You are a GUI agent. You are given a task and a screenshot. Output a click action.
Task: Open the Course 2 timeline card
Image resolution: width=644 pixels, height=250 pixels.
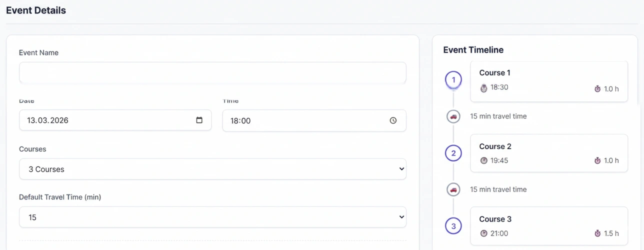pyautogui.click(x=549, y=153)
